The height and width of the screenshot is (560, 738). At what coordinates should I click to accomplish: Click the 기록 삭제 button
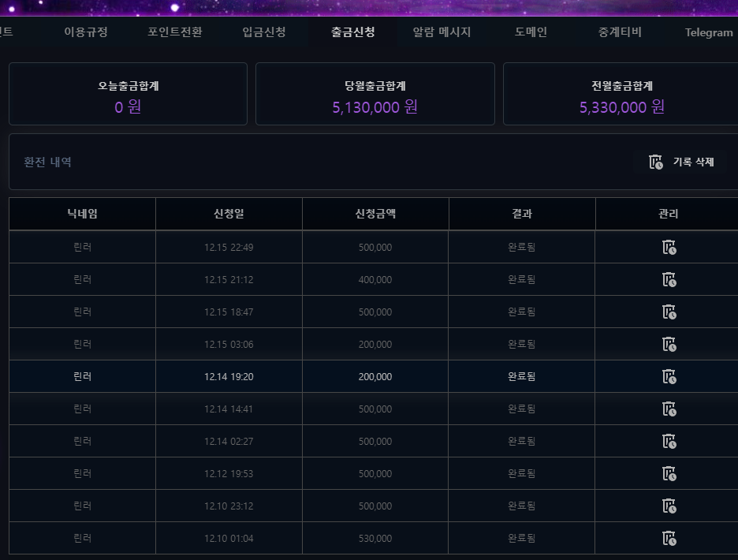(x=681, y=162)
